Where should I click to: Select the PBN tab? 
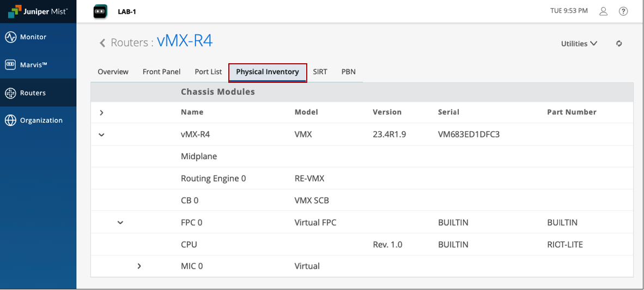348,72
